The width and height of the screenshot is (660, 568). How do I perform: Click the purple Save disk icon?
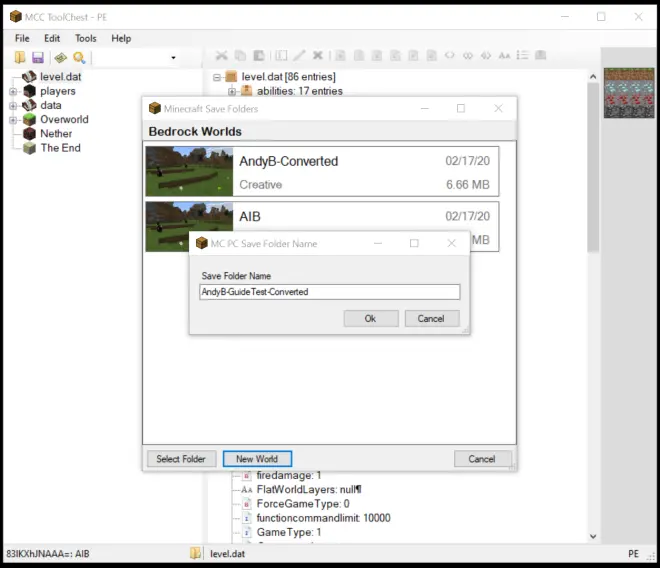click(38, 57)
